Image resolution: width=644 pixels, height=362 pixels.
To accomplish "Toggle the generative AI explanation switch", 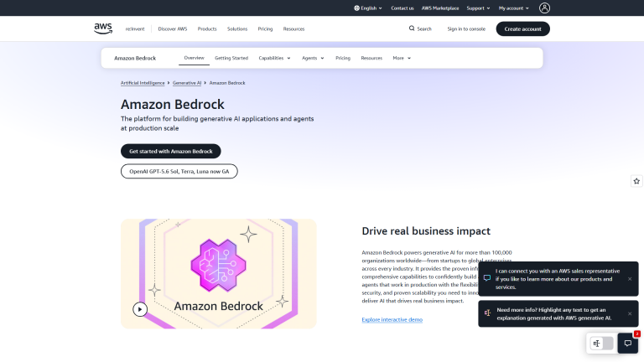I will (x=602, y=343).
